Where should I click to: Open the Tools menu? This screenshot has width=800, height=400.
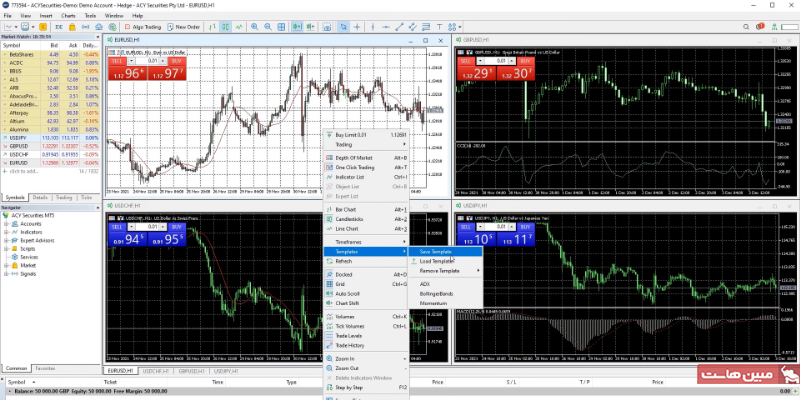coord(90,16)
